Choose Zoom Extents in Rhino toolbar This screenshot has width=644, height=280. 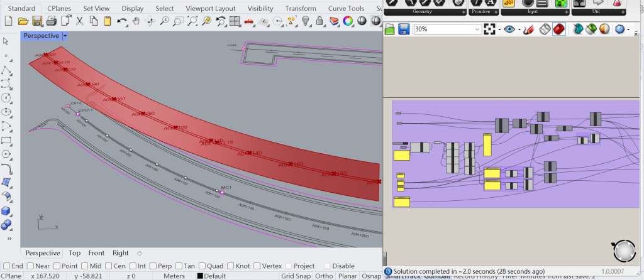point(192,21)
